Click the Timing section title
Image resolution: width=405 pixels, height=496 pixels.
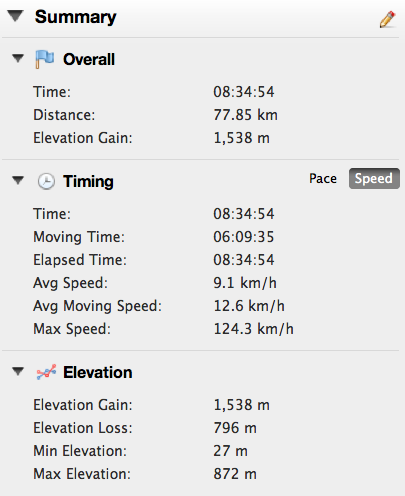click(88, 182)
